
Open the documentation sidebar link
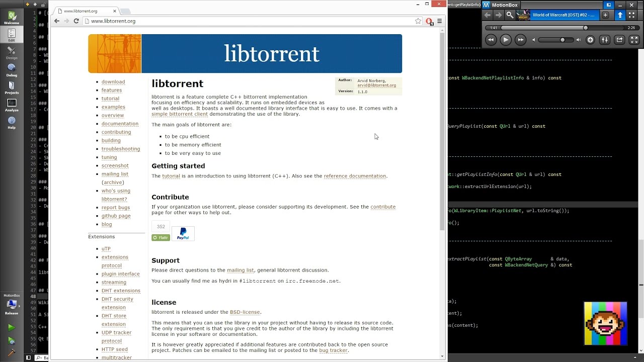pos(120,124)
